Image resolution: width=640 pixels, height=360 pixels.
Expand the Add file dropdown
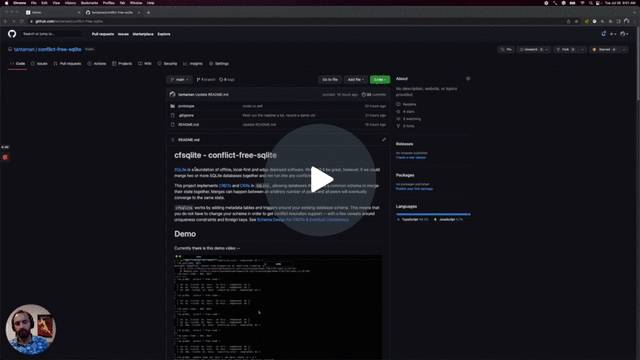click(355, 80)
